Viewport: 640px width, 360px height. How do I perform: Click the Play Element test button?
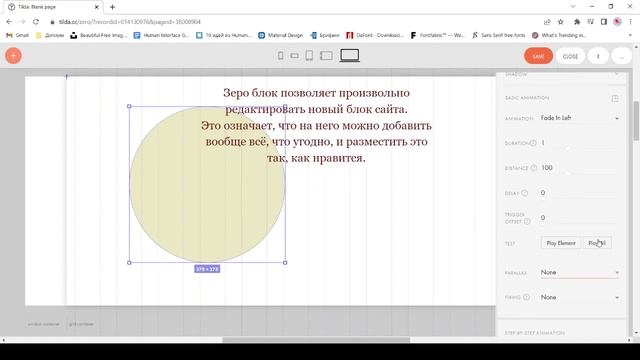click(x=561, y=243)
